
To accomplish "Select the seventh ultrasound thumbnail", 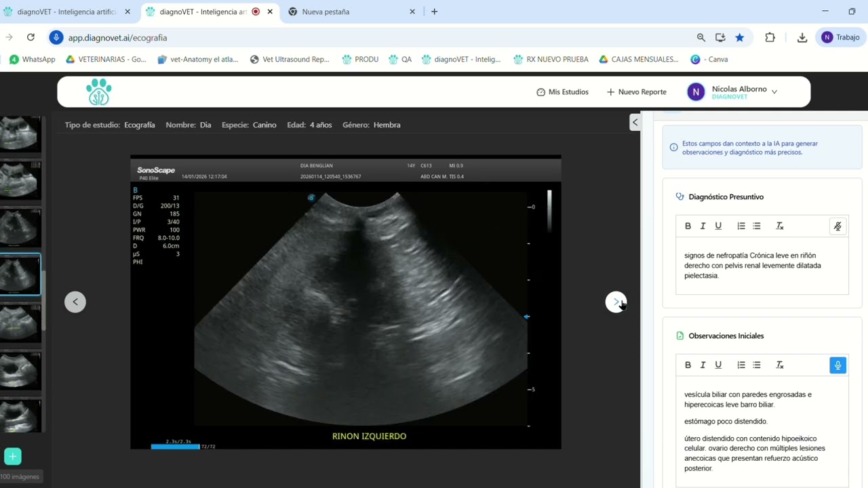I will pyautogui.click(x=20, y=415).
